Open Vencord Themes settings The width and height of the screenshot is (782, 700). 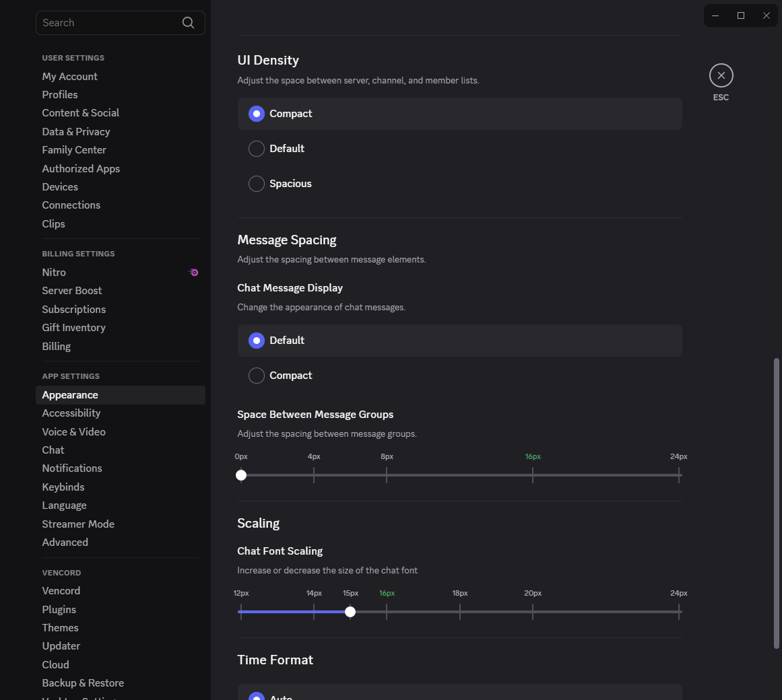61,627
